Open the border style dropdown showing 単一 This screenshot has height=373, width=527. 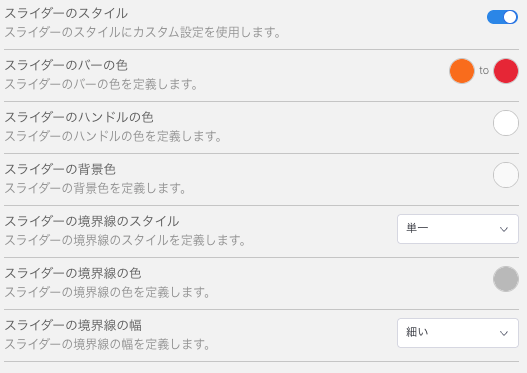point(458,229)
